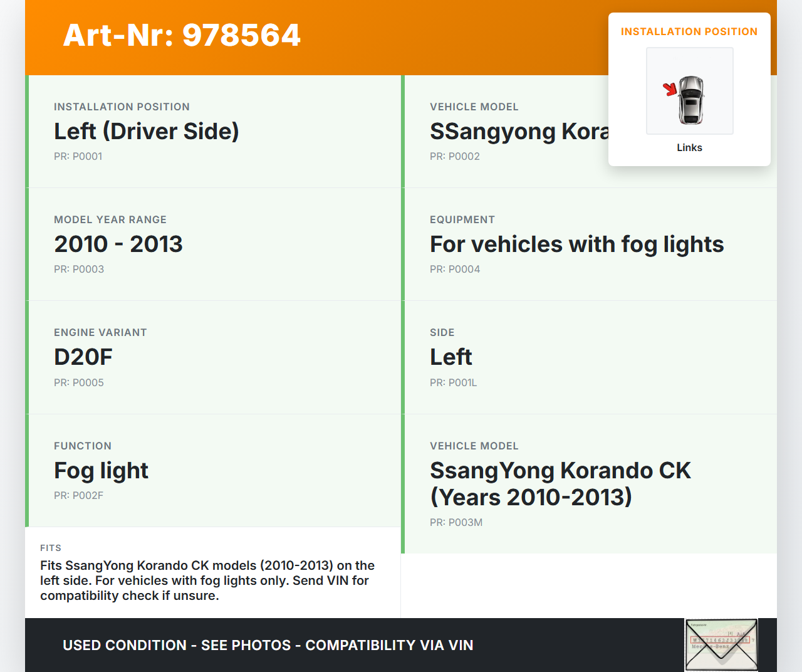Click the "PR: P0004" code
This screenshot has width=802, height=672.
[x=455, y=269]
